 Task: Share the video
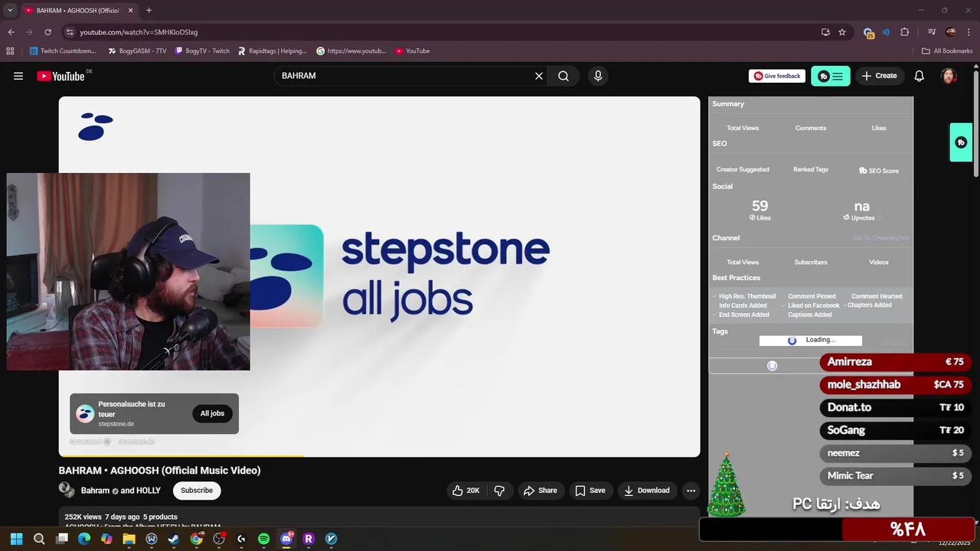539,491
